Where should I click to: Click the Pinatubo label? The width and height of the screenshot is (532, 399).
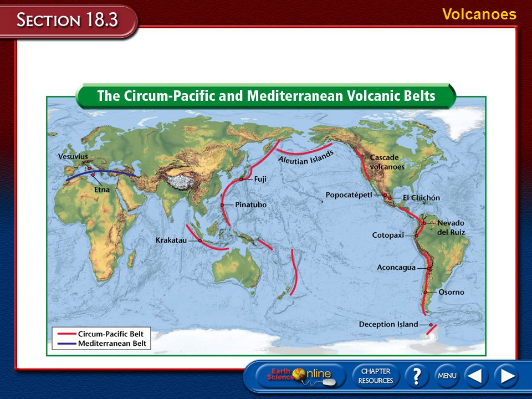(x=250, y=204)
